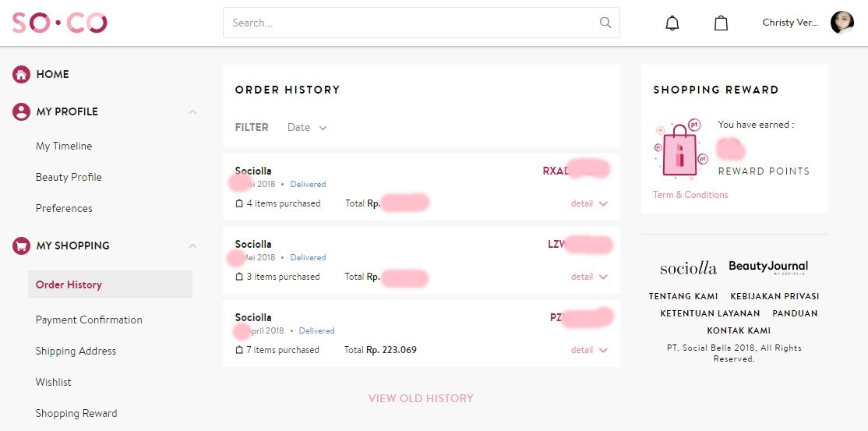Click the Home house icon

21,74
